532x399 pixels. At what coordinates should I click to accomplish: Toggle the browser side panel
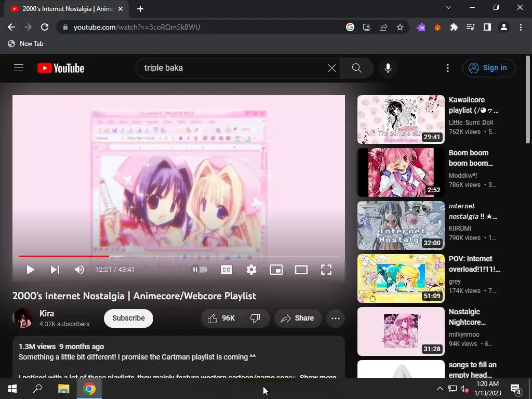coord(487,27)
